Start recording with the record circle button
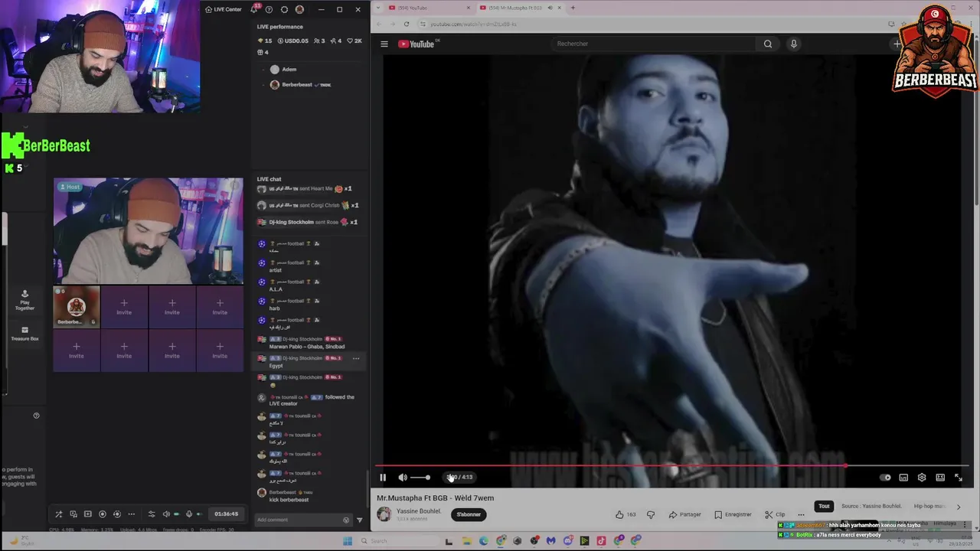 pyautogui.click(x=102, y=514)
